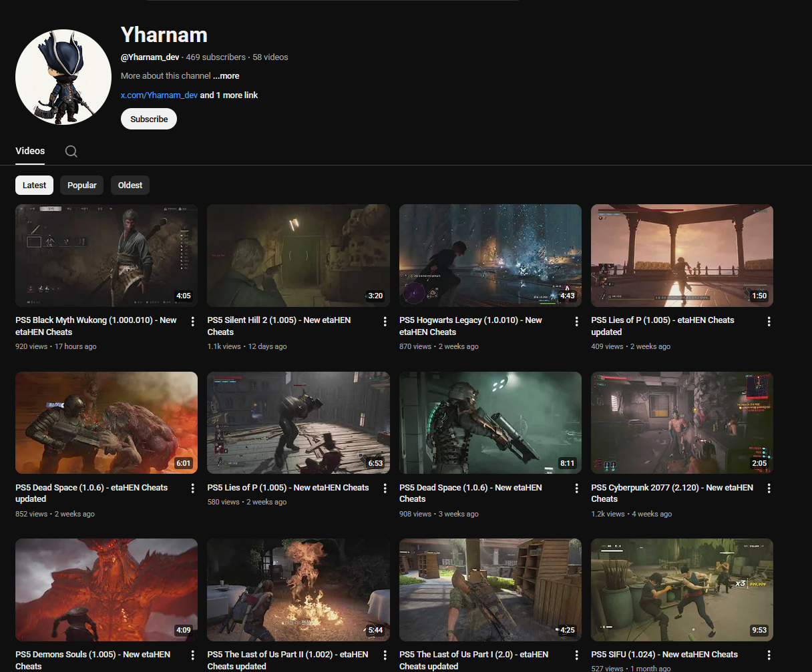812x672 pixels.
Task: Open options for Dead Space New etaHEN video
Action: coord(577,488)
